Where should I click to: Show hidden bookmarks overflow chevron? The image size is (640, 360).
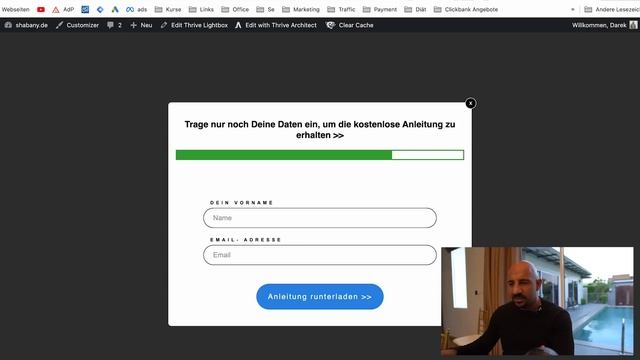[x=573, y=9]
